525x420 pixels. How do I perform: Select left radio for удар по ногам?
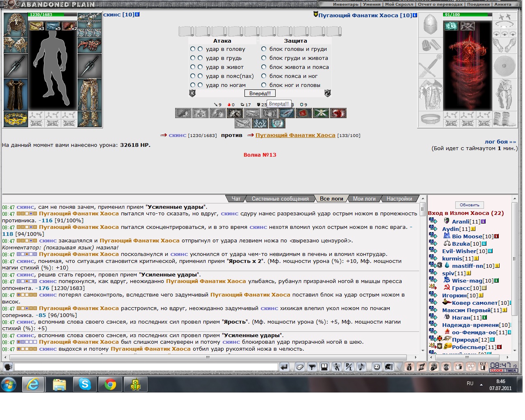point(193,85)
